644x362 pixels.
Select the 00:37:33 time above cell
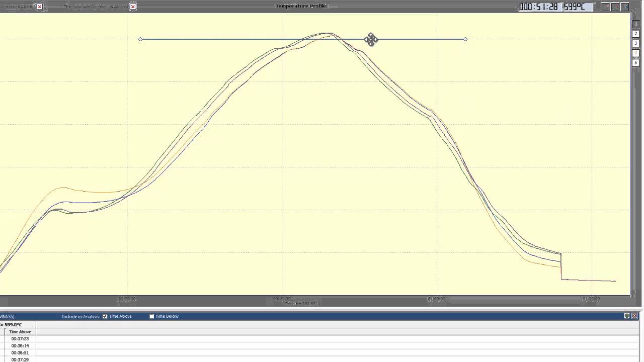20,339
